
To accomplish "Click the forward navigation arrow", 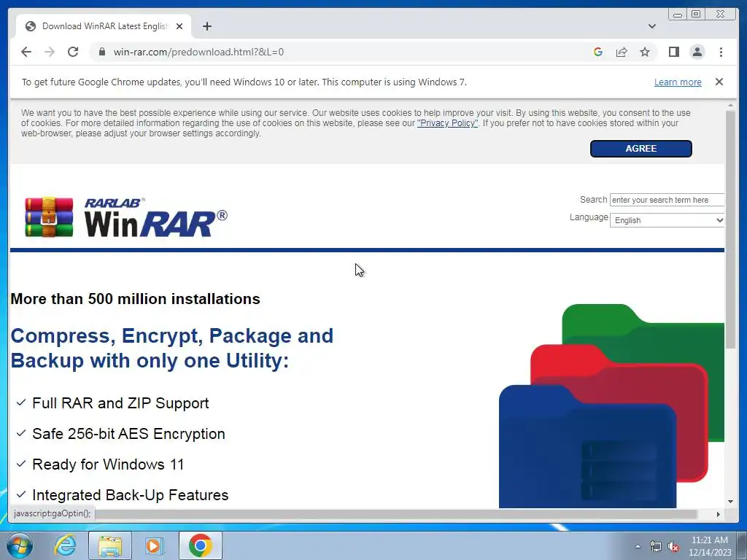I will pos(50,52).
